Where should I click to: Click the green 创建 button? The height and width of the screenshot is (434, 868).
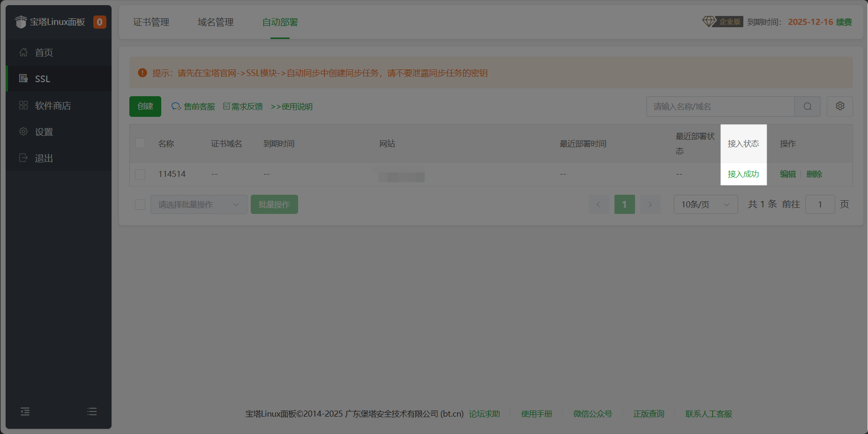[x=145, y=107]
